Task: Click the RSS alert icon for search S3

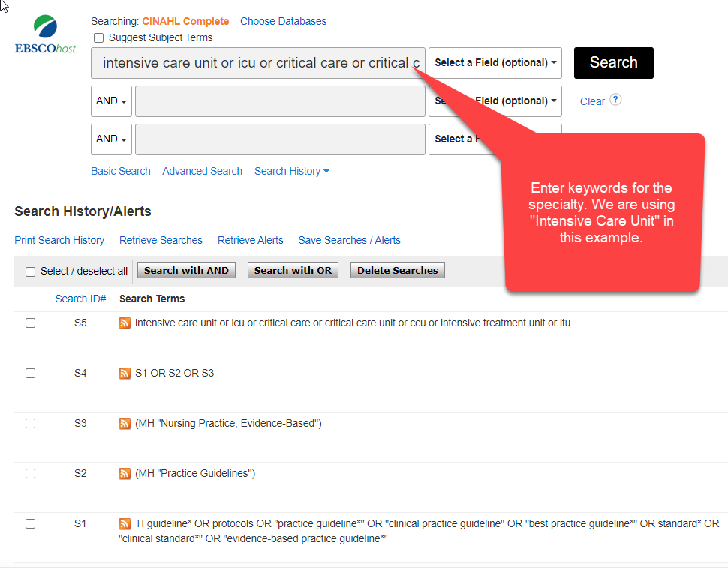Action: pyautogui.click(x=125, y=423)
